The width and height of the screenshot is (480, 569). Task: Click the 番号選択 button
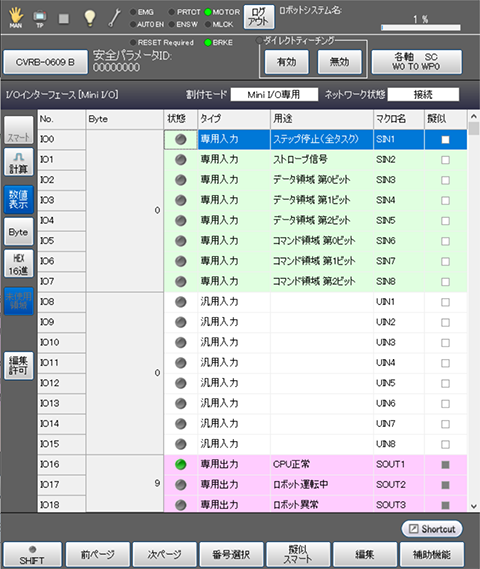(231, 554)
